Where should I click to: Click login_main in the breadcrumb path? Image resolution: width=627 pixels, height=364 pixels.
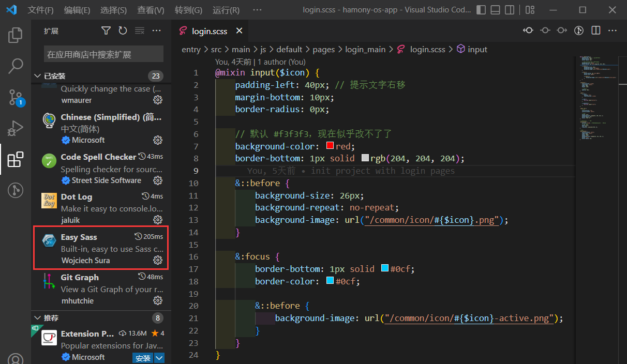coord(365,50)
